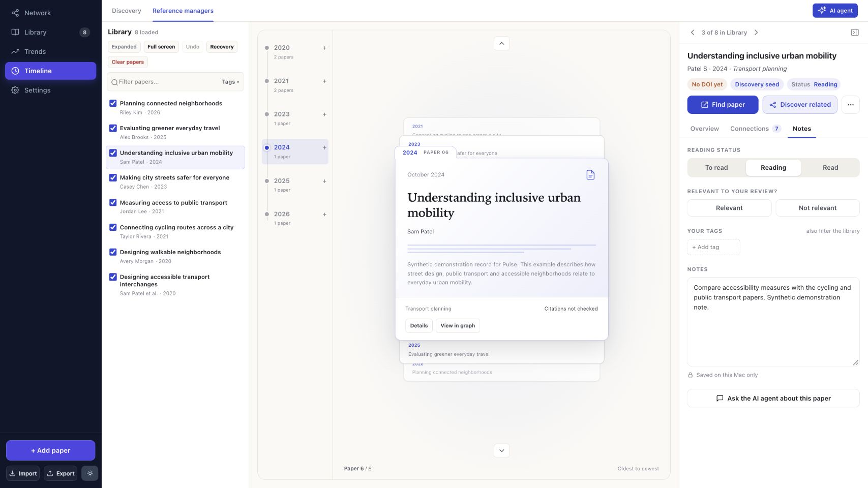
Task: Click the document icon on the paper card
Action: click(590, 175)
